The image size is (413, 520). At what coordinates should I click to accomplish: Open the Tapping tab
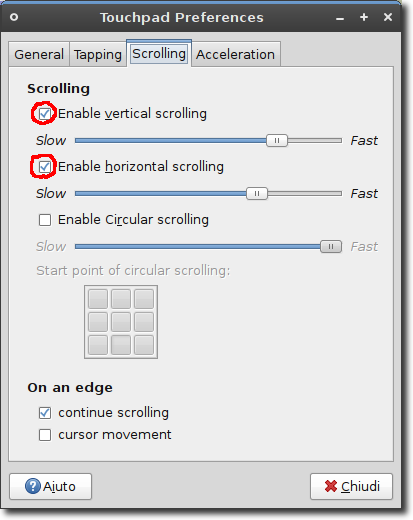[x=98, y=54]
